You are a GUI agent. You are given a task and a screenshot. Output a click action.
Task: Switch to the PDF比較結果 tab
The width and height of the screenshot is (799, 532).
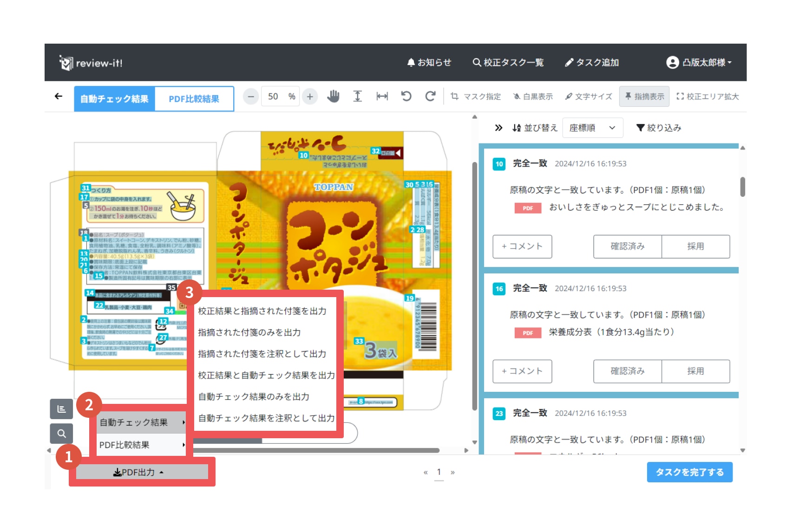tap(194, 99)
